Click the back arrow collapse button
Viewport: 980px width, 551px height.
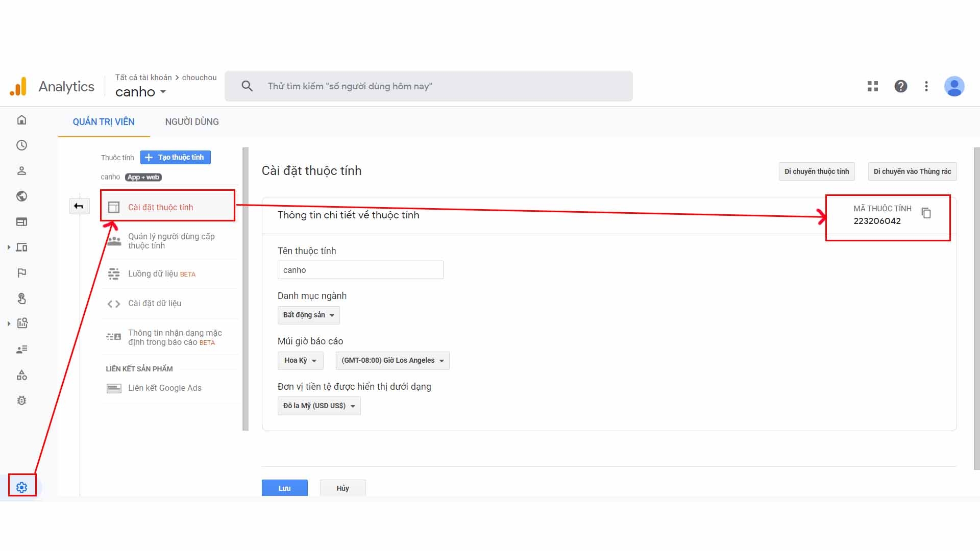click(79, 206)
